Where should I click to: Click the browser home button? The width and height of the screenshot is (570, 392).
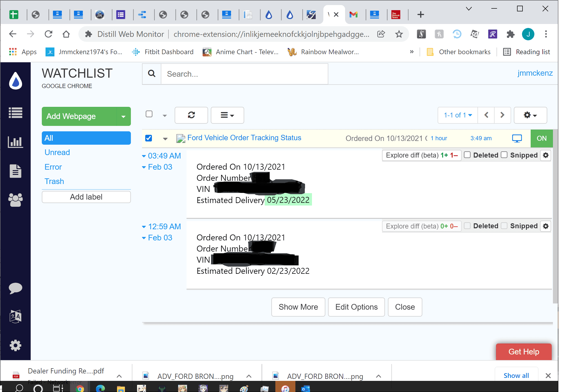[x=66, y=34]
